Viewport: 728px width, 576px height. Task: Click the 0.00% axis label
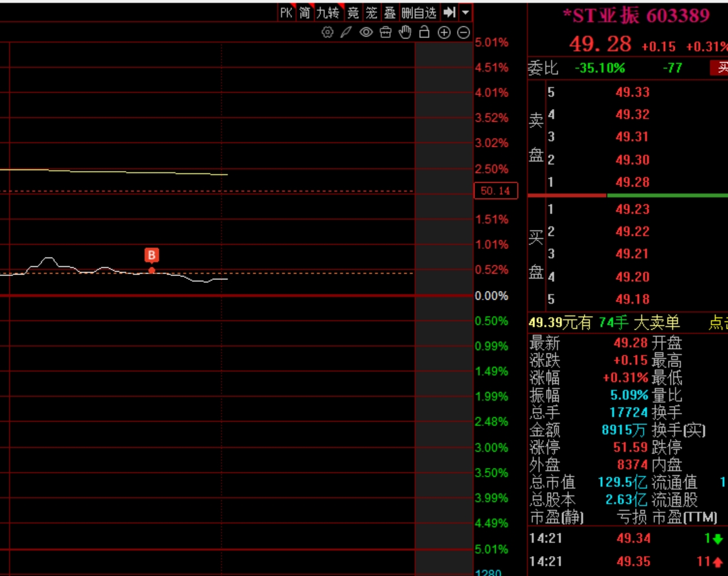(491, 295)
